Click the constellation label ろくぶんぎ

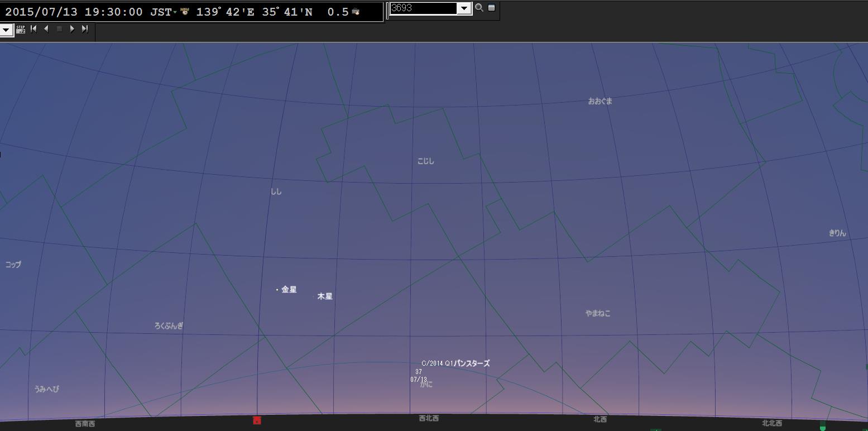pyautogui.click(x=169, y=325)
